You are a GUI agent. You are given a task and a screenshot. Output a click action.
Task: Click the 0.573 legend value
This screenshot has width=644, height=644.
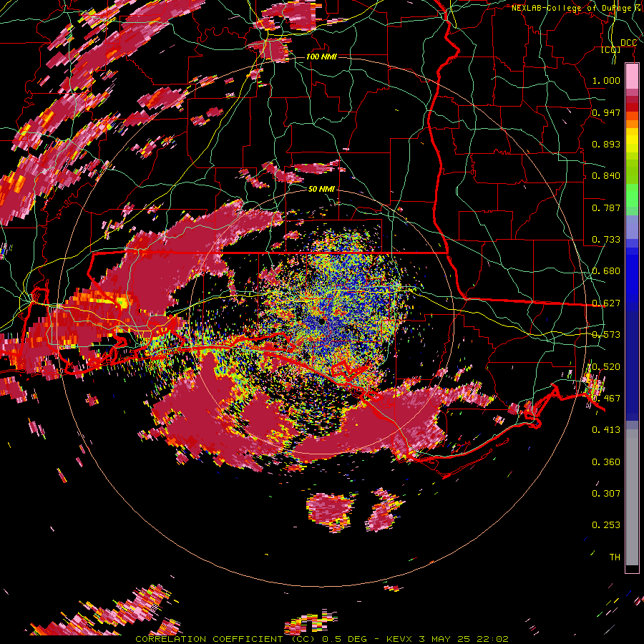(606, 335)
